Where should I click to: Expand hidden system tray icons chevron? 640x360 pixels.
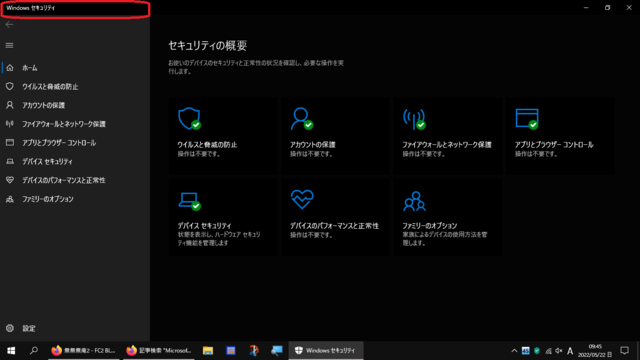[x=514, y=351]
